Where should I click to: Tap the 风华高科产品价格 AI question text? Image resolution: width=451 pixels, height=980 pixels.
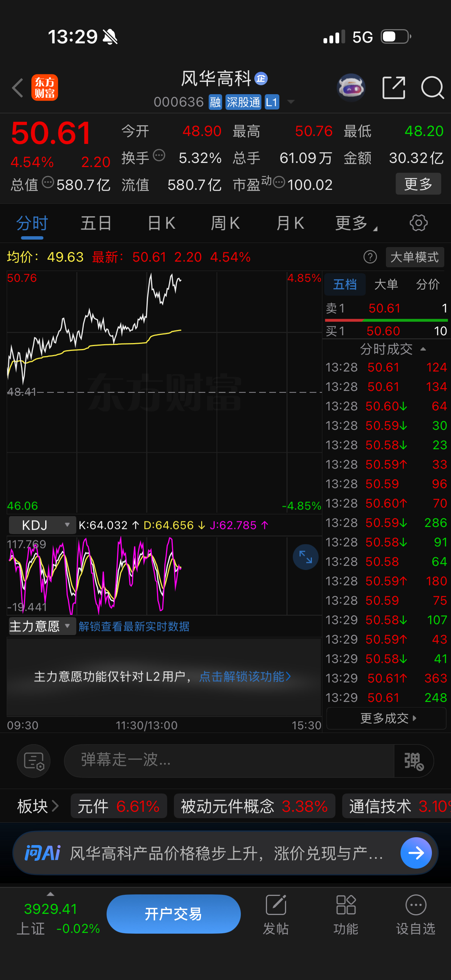[x=227, y=853]
